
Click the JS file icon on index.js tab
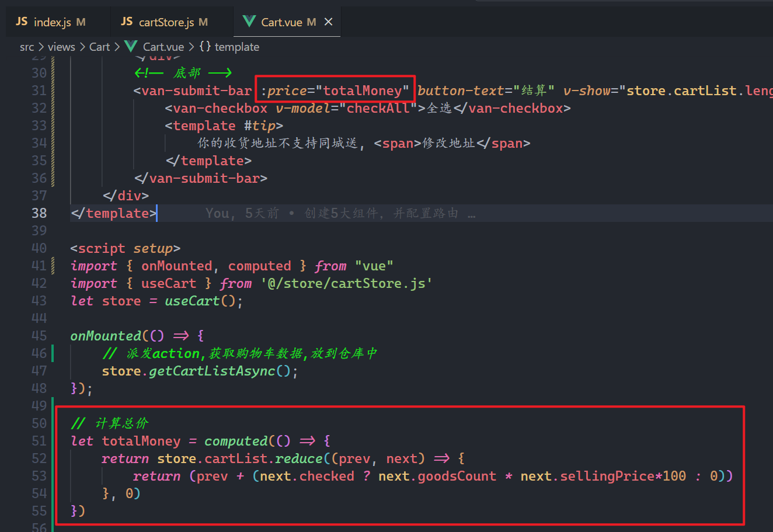coord(22,22)
